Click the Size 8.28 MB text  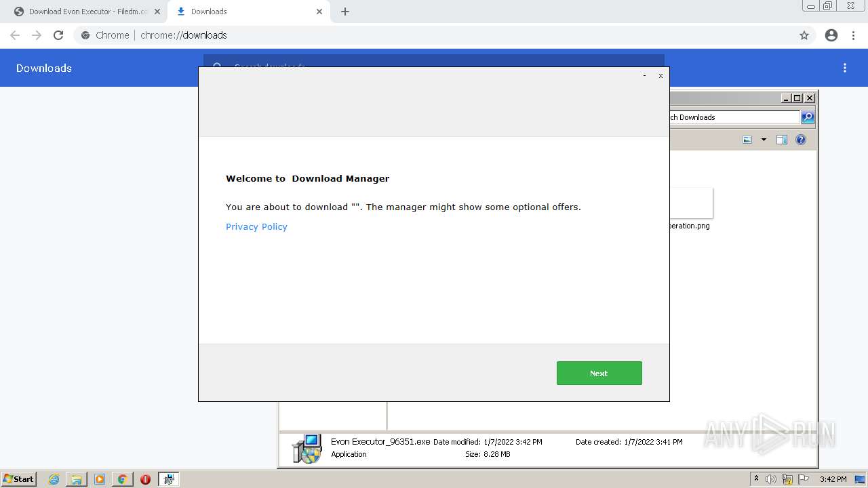coord(488,454)
